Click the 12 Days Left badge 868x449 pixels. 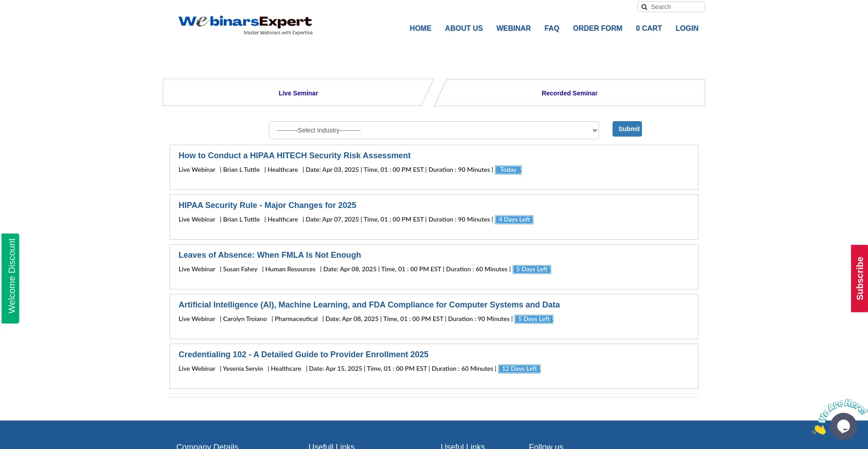(x=519, y=369)
